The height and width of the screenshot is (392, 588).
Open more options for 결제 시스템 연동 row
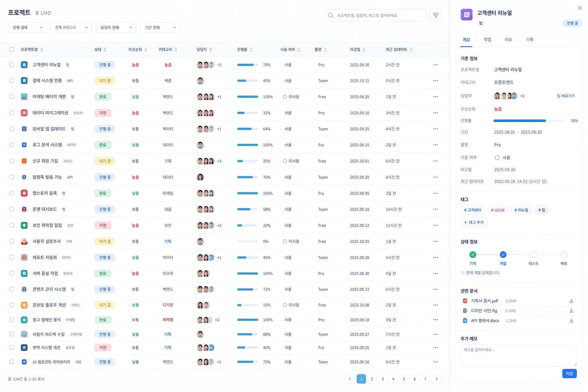click(436, 81)
